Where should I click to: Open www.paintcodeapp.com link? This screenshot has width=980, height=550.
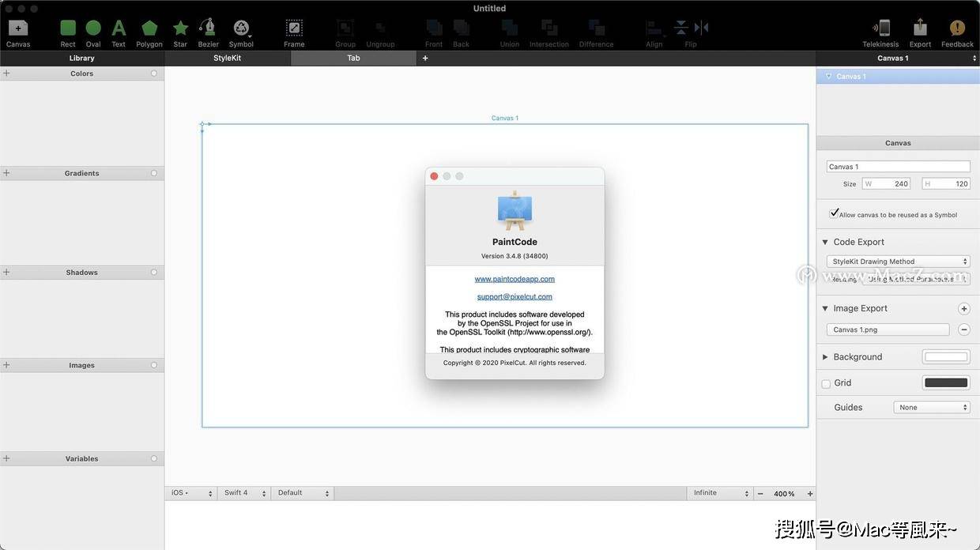(x=514, y=279)
